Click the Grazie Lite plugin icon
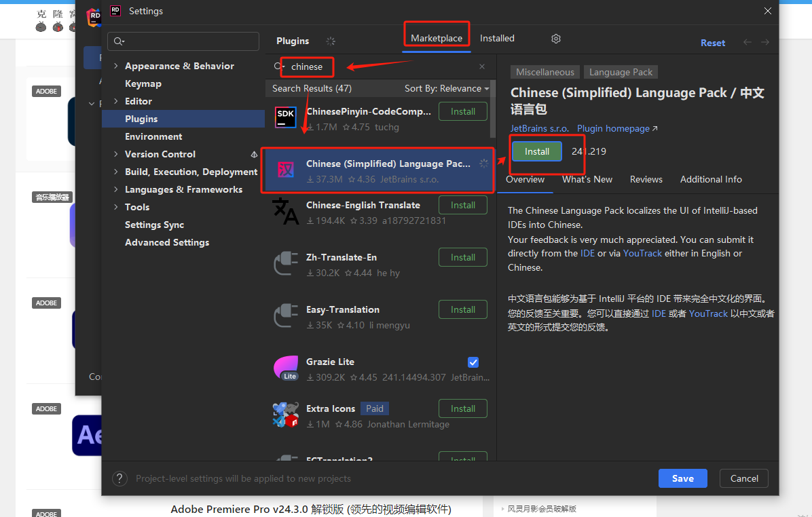The height and width of the screenshot is (517, 812). [x=285, y=368]
